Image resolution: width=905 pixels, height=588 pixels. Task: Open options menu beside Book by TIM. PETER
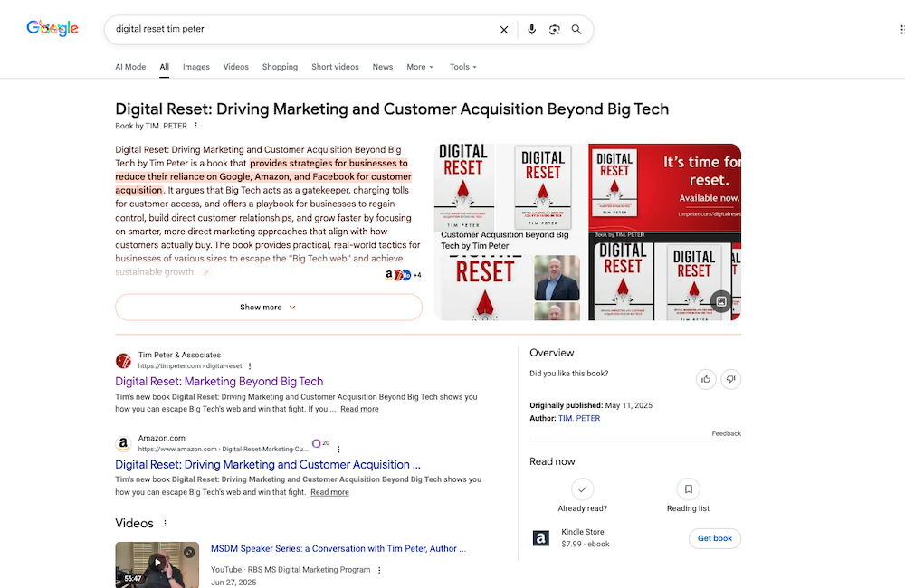pyautogui.click(x=195, y=126)
